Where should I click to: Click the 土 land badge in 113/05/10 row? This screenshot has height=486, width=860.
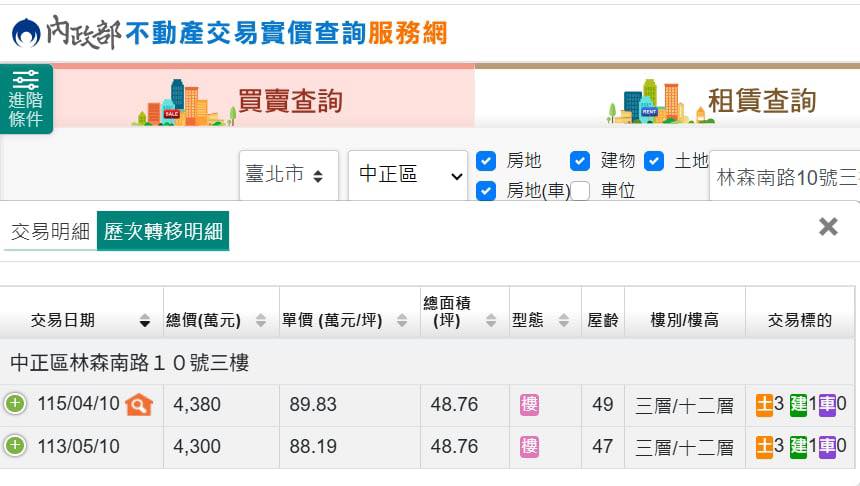point(764,447)
